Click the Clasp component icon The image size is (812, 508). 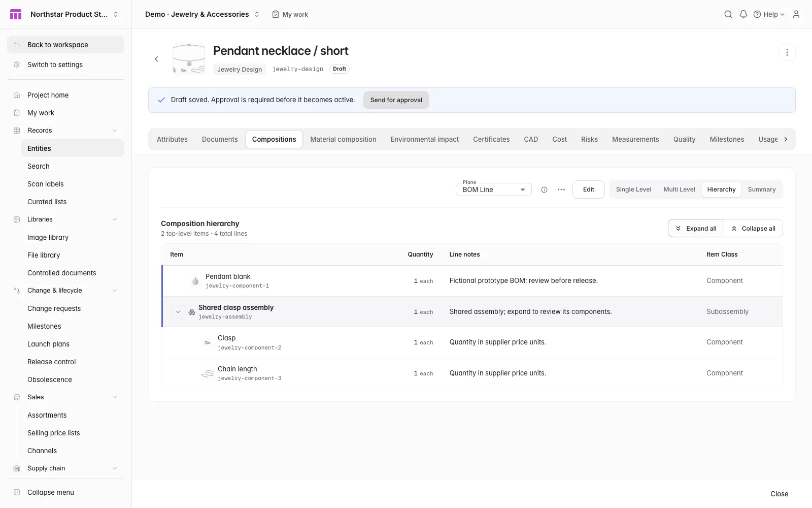(208, 342)
